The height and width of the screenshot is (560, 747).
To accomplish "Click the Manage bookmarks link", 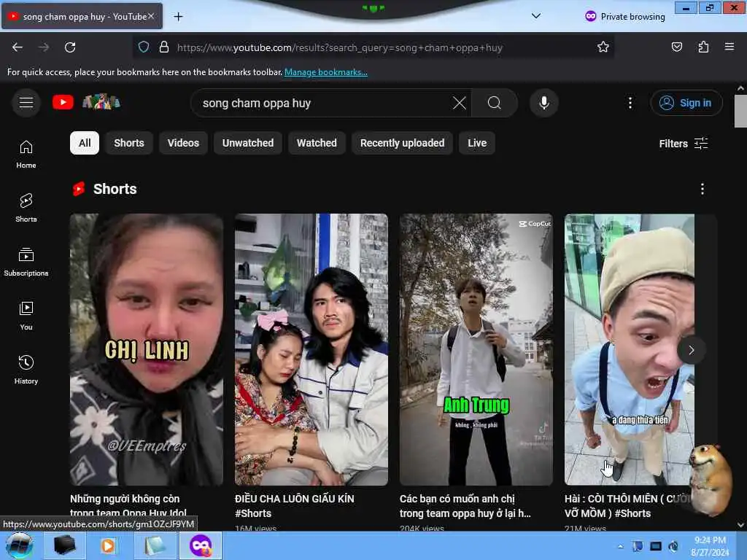I will pos(326,72).
